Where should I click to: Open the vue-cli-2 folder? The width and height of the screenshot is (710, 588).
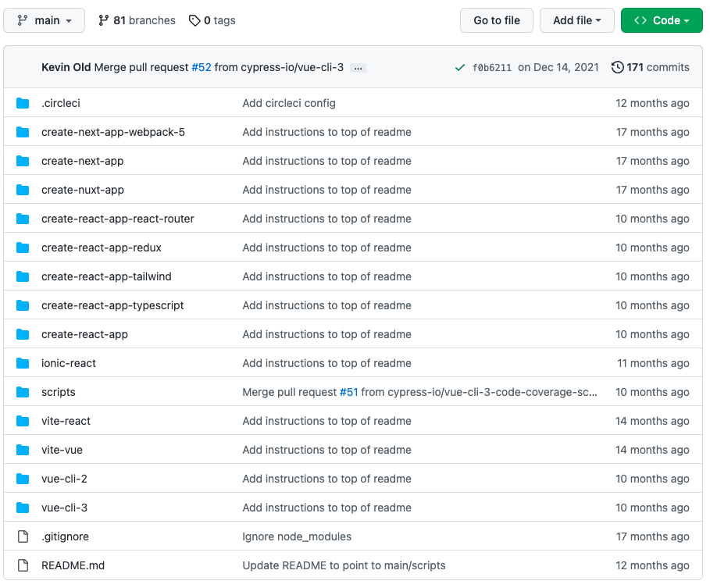64,479
